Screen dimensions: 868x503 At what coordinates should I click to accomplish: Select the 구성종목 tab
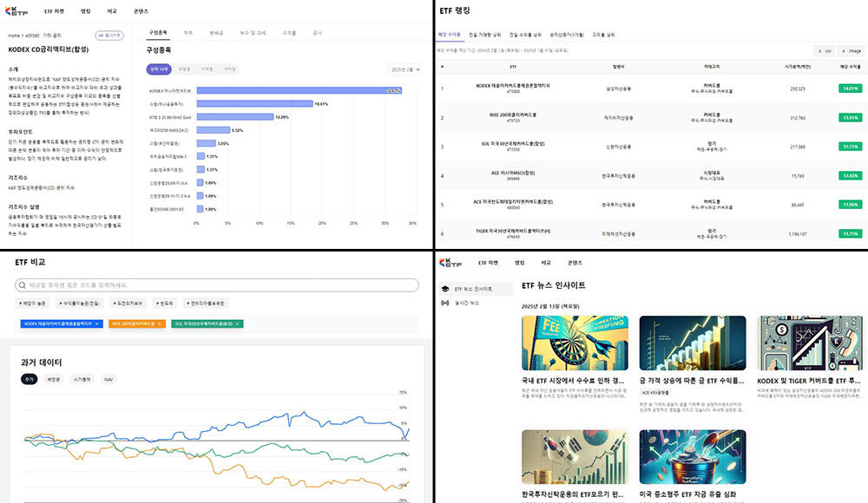point(158,33)
